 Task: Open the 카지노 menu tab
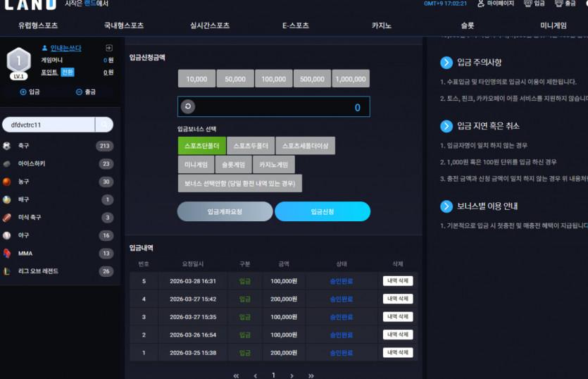point(382,25)
